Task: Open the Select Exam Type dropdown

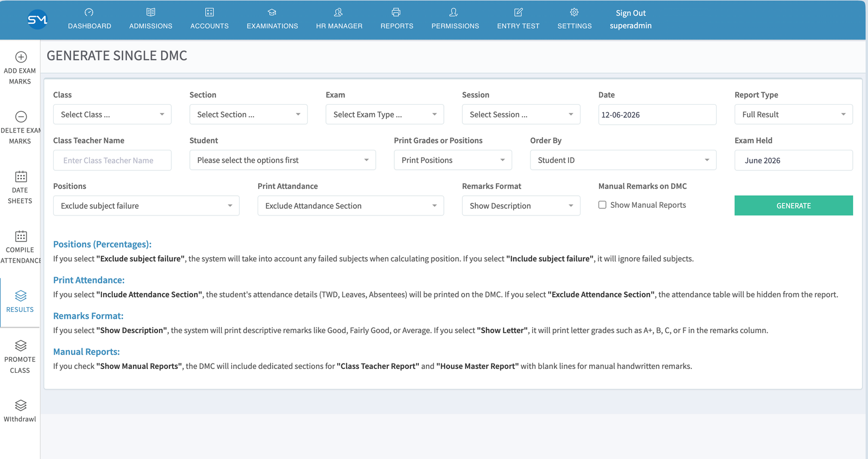Action: click(385, 114)
